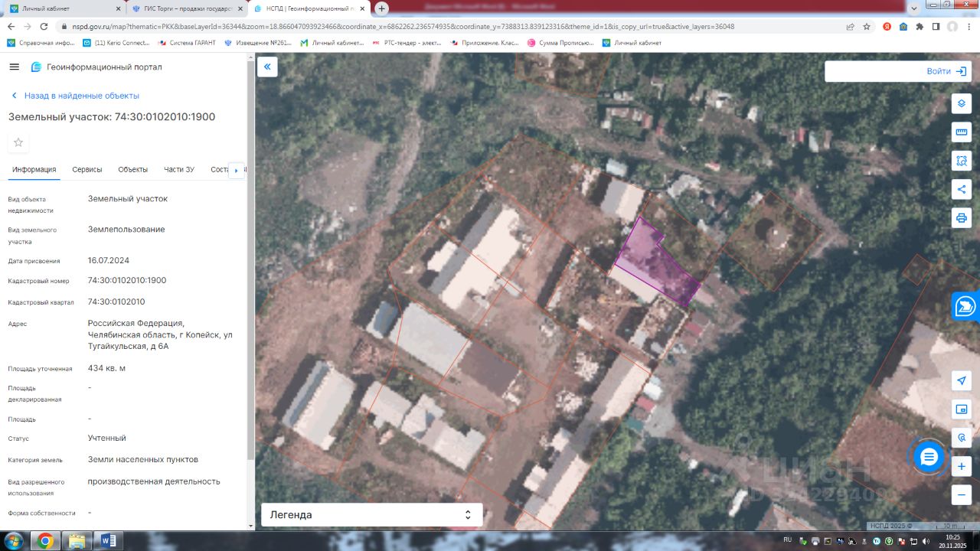The image size is (980, 551).
Task: Open File Explorer from the taskbar
Action: pyautogui.click(x=77, y=541)
